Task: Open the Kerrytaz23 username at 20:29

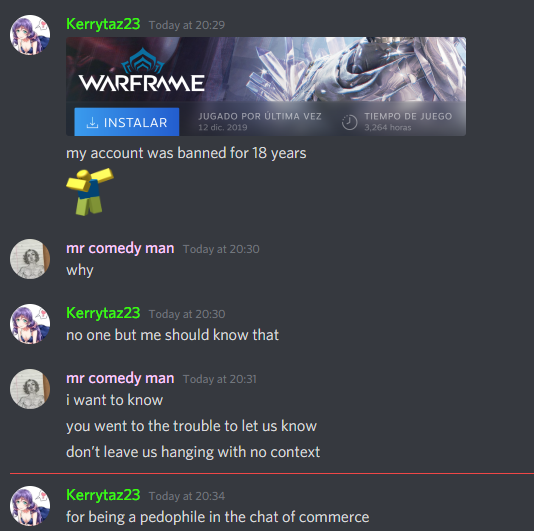Action: (103, 24)
